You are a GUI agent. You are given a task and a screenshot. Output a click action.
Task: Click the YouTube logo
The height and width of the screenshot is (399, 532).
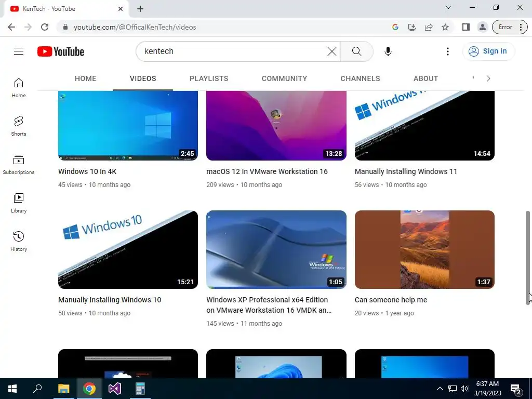pyautogui.click(x=61, y=51)
